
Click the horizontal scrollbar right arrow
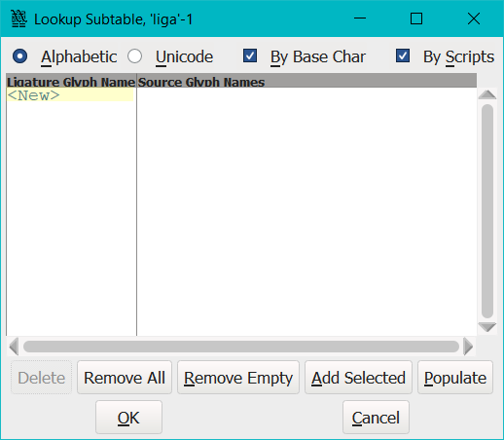coord(468,347)
